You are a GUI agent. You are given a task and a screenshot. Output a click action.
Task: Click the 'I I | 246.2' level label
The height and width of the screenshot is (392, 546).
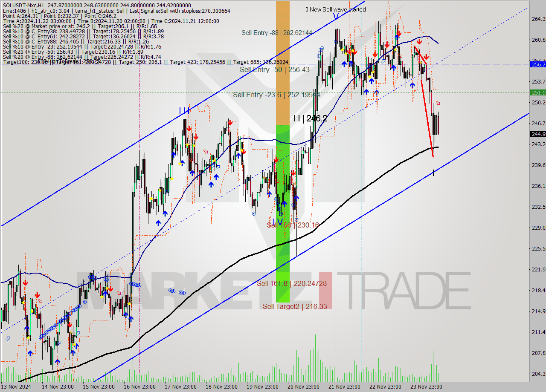click(x=311, y=118)
